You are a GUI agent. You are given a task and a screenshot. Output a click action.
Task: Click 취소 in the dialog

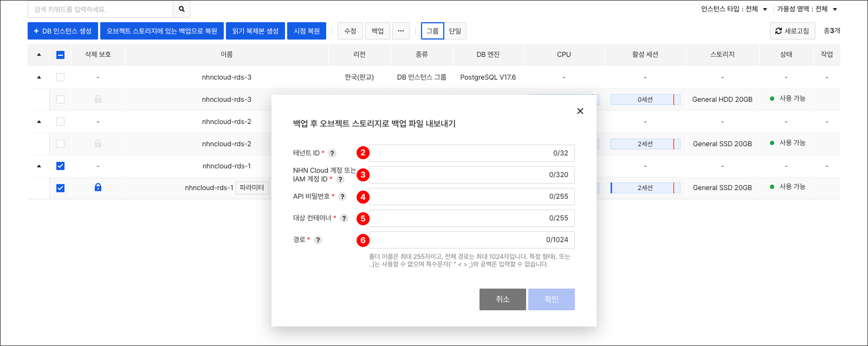[503, 299]
